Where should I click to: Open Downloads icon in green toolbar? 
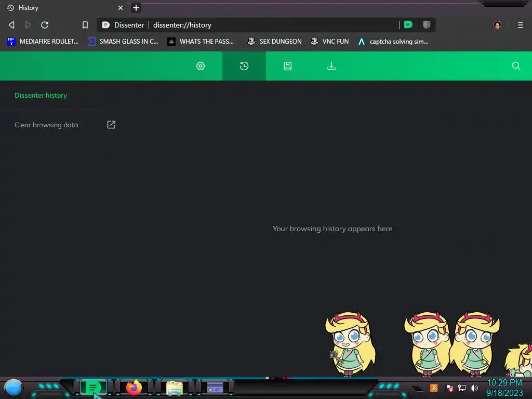click(x=331, y=66)
